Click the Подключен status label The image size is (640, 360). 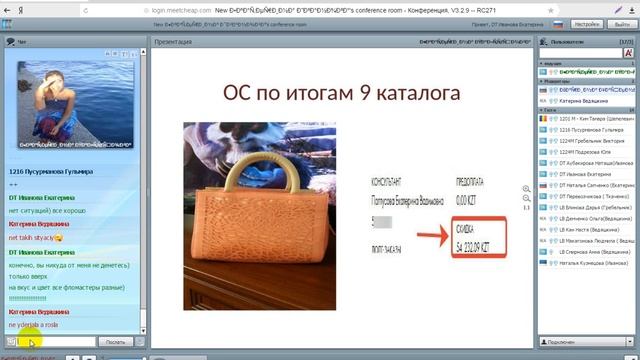(561, 342)
